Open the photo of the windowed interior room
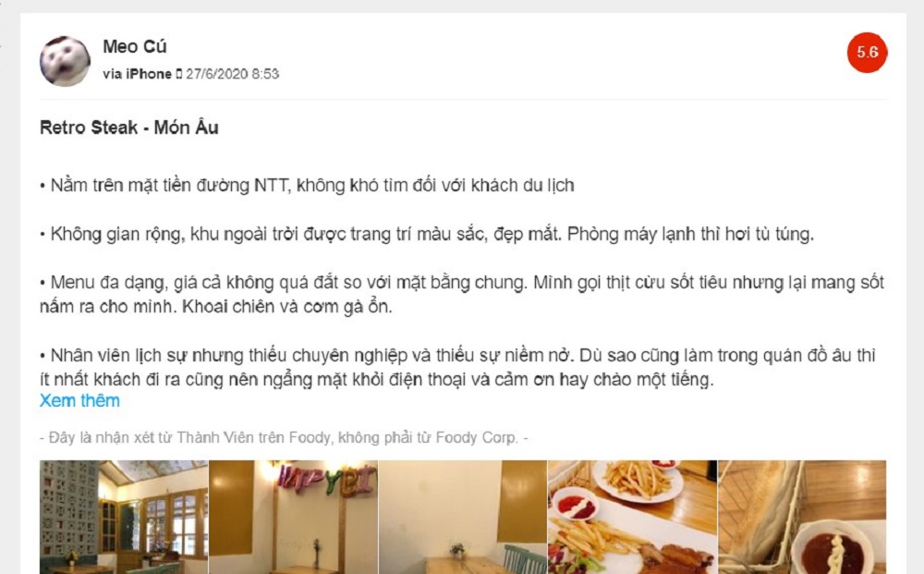924x574 pixels. 124,517
